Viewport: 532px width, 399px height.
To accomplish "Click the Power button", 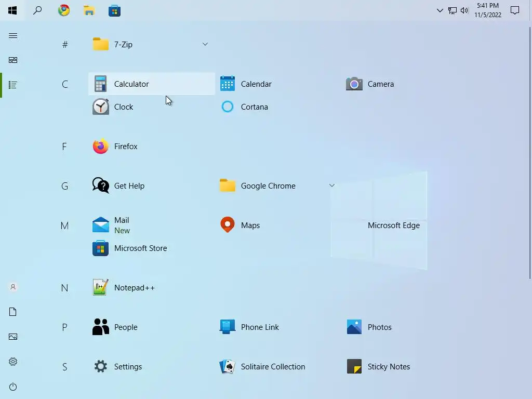I will 13,387.
